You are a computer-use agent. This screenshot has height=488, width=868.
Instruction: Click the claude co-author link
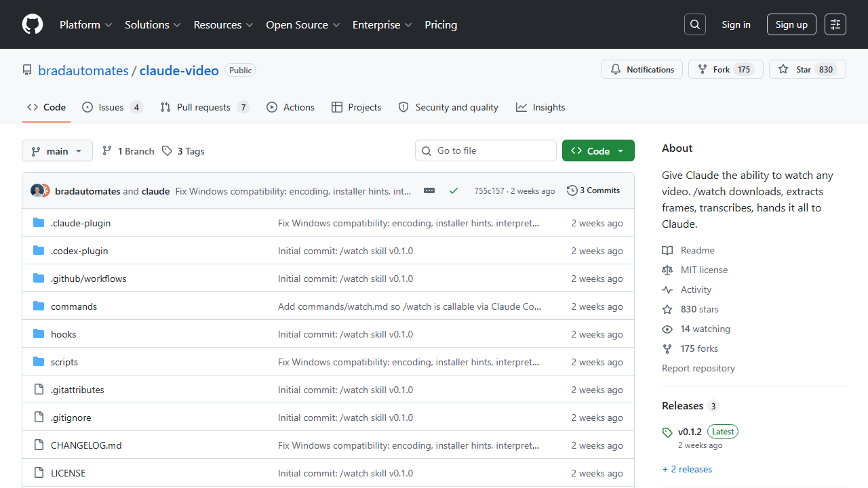(x=155, y=191)
